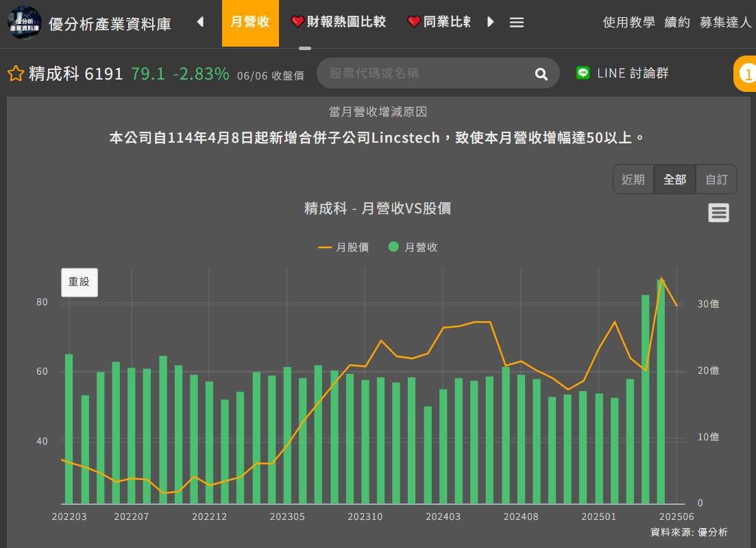Open the 同業比較 tab
The height and width of the screenshot is (548, 756).
pos(439,22)
